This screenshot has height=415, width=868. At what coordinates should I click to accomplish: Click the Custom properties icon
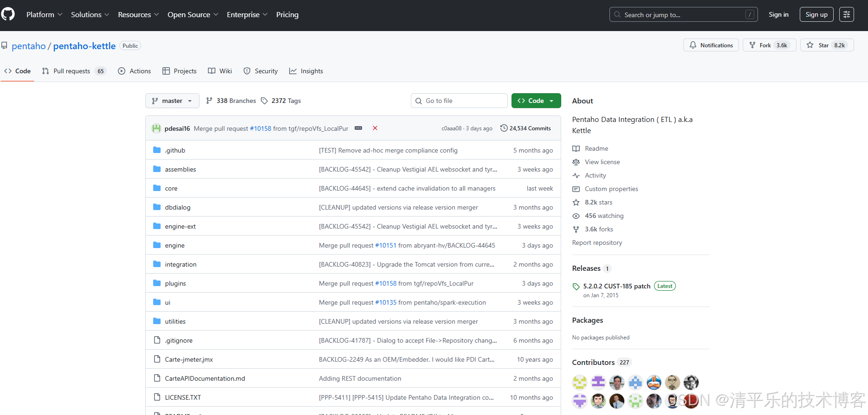click(x=576, y=189)
